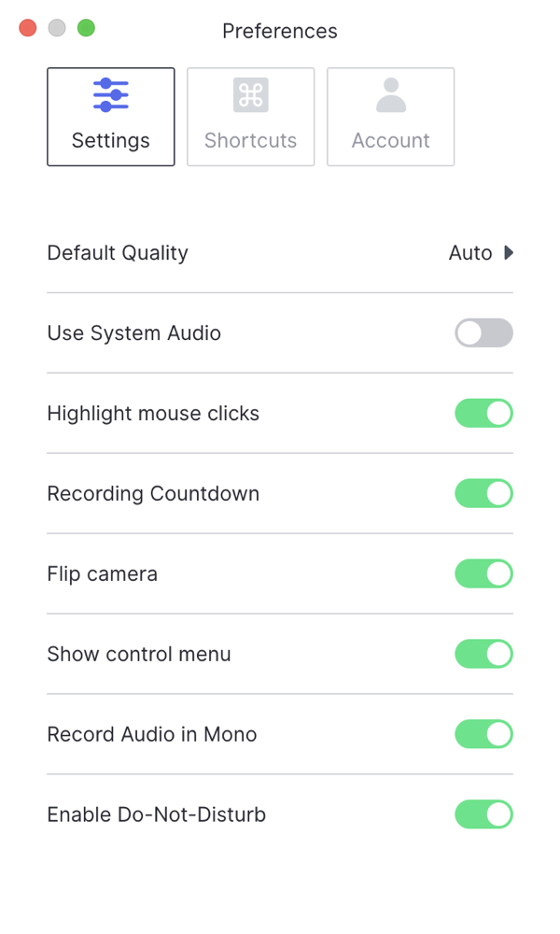The width and height of the screenshot is (560, 934).
Task: Click the Default Quality row label
Action: coord(118,252)
